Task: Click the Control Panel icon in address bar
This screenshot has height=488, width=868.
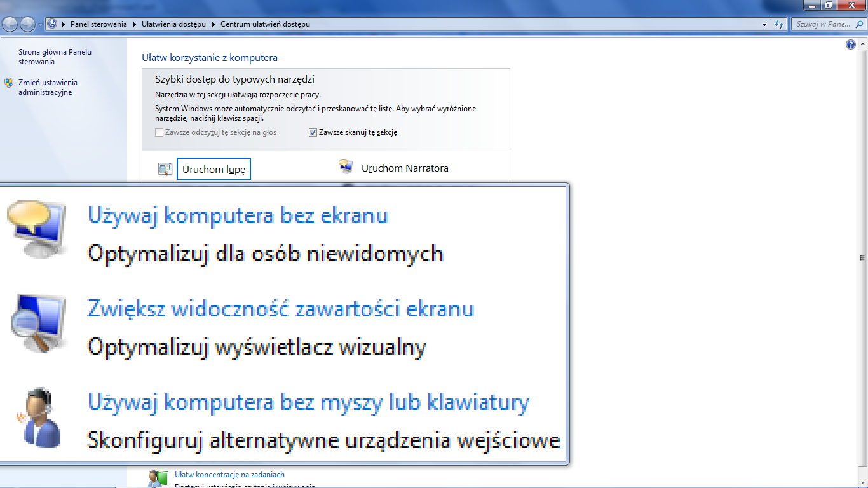Action: (52, 24)
